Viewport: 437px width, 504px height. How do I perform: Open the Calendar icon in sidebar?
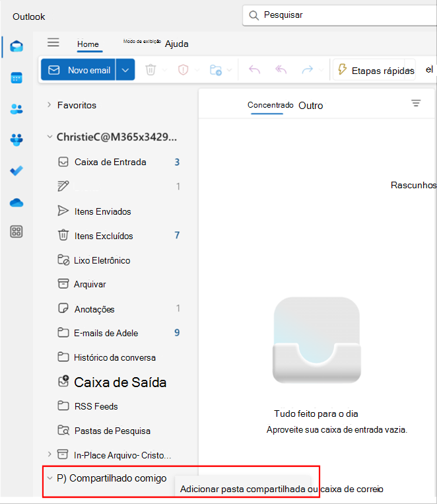[17, 78]
